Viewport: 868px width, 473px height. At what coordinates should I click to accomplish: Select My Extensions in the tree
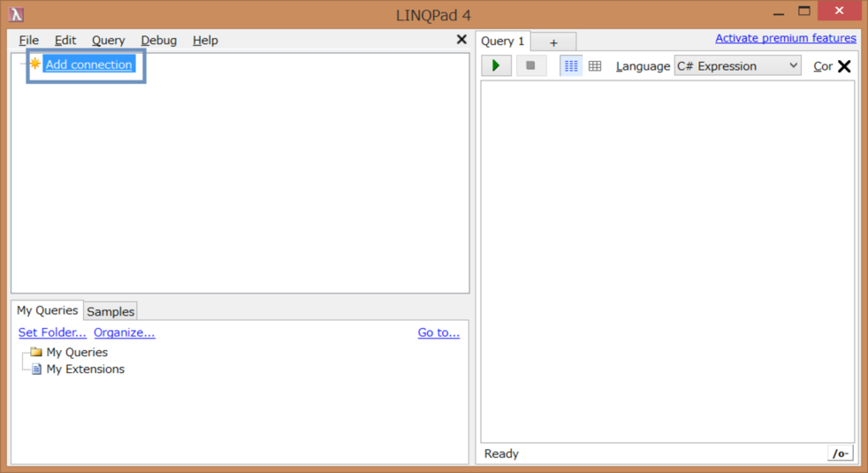pos(86,369)
